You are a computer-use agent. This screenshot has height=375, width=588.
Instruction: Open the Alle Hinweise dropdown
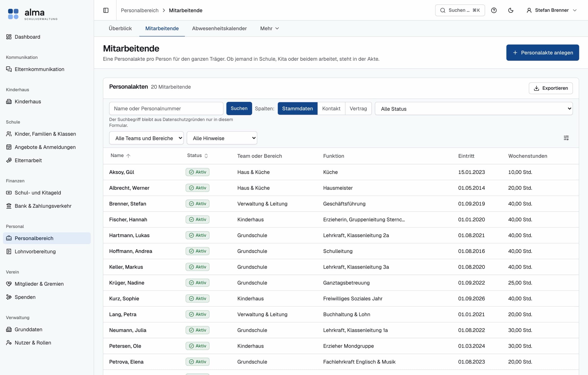point(222,138)
